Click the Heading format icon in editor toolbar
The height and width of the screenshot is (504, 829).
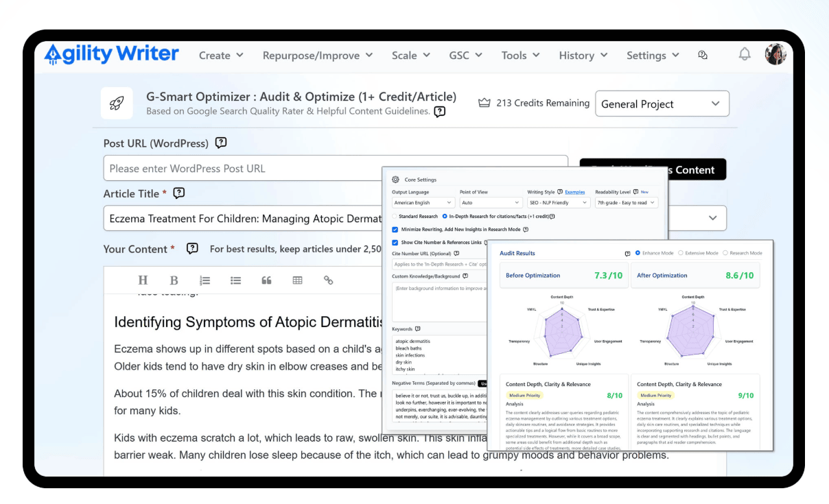click(143, 280)
